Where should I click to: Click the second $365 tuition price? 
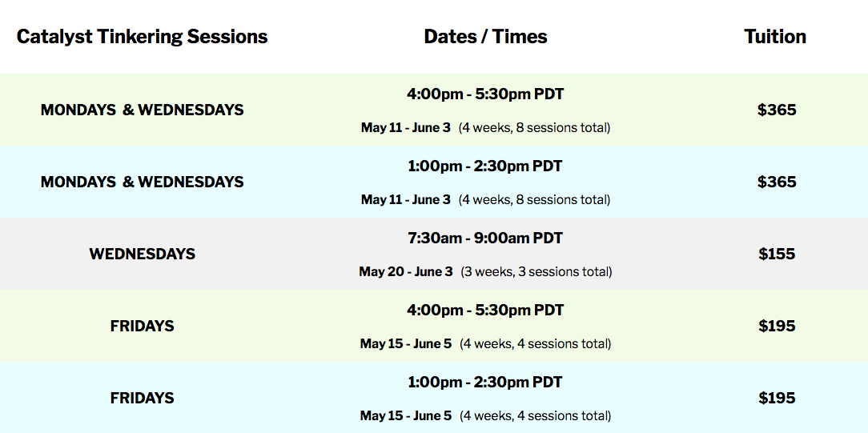pyautogui.click(x=777, y=182)
